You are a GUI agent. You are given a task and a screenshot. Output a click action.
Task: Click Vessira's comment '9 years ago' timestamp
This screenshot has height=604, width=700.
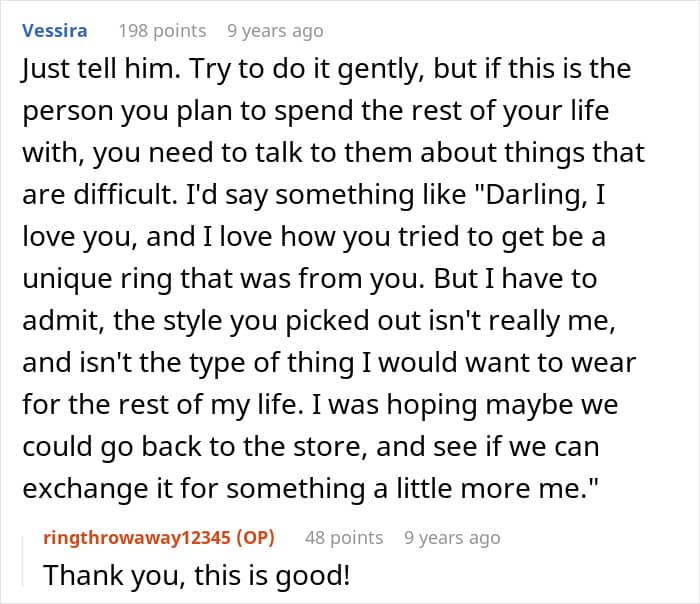275,31
